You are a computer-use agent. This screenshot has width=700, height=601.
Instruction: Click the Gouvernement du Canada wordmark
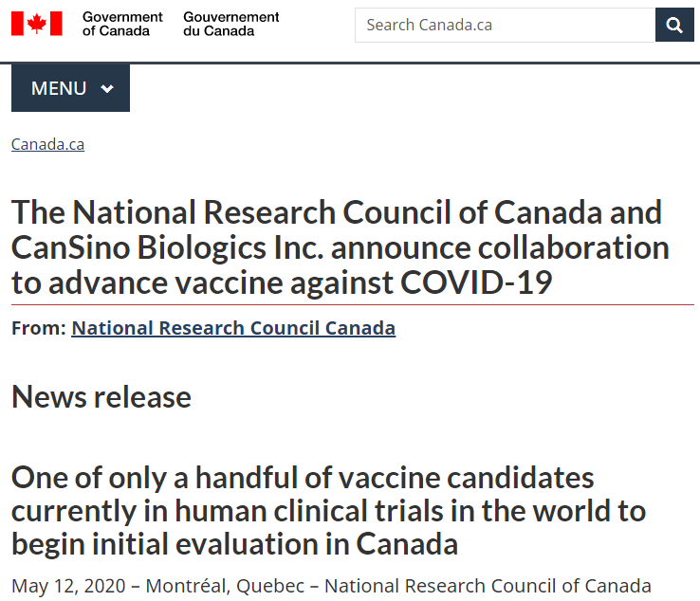pyautogui.click(x=230, y=24)
